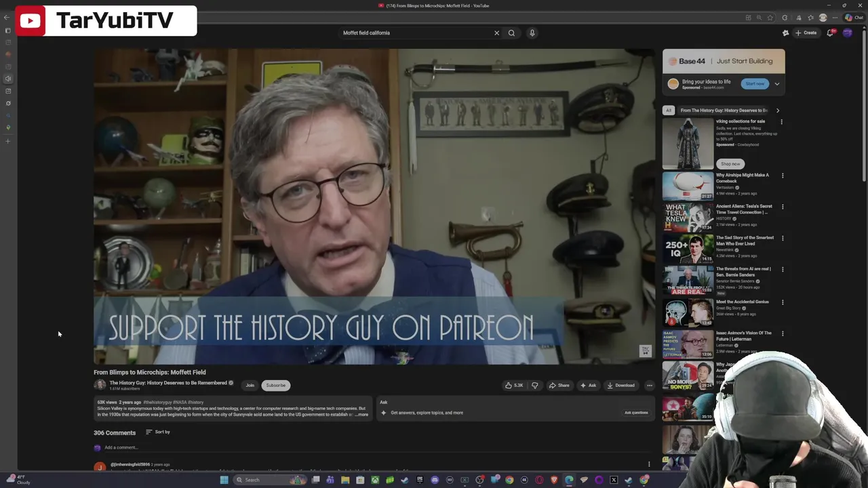868x488 pixels.
Task: Click Shop now on viking collections ad
Action: click(x=730, y=163)
